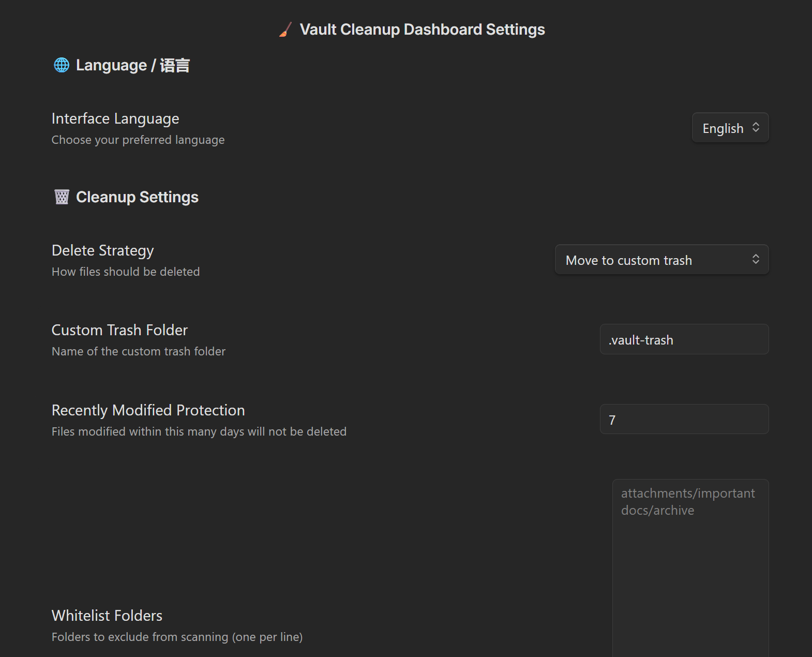
Task: Click the broom icon beside the settings title
Action: pyautogui.click(x=285, y=29)
